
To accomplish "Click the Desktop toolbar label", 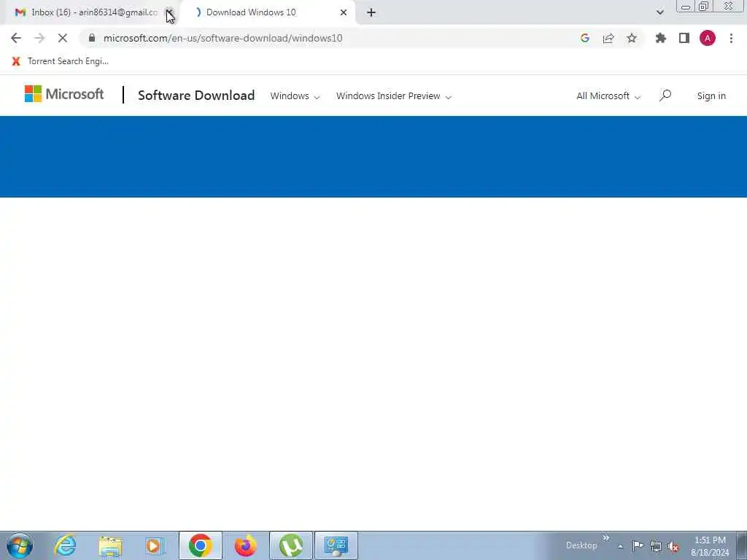I will point(581,545).
